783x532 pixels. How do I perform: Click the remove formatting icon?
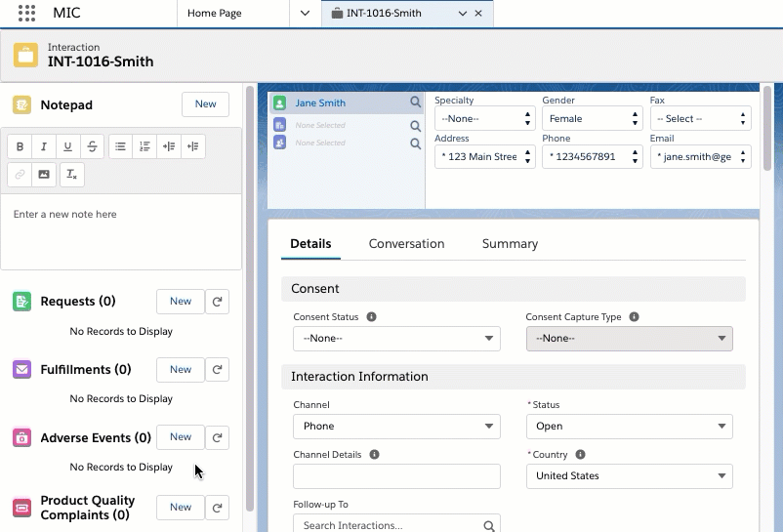point(71,175)
